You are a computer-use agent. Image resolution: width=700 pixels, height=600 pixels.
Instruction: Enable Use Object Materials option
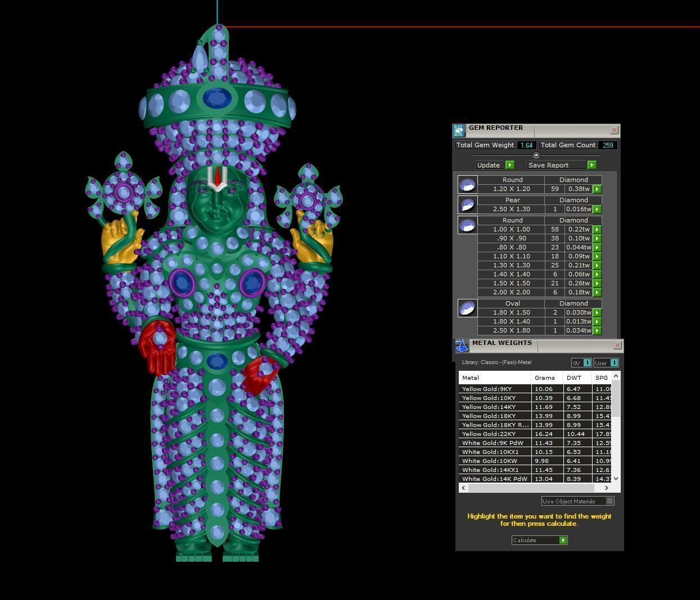coord(609,501)
